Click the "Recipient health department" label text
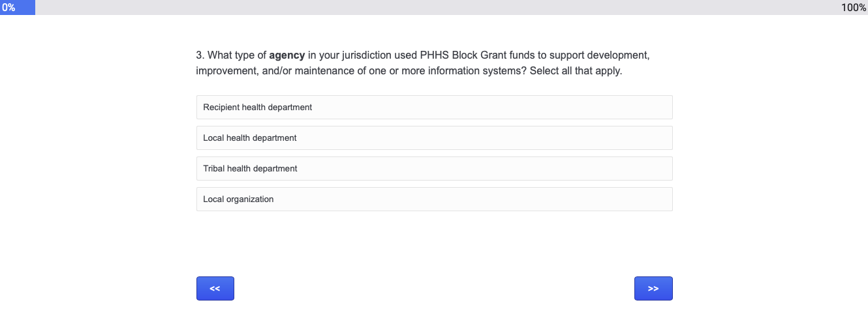Screen dimensions: 868x309 [x=258, y=108]
